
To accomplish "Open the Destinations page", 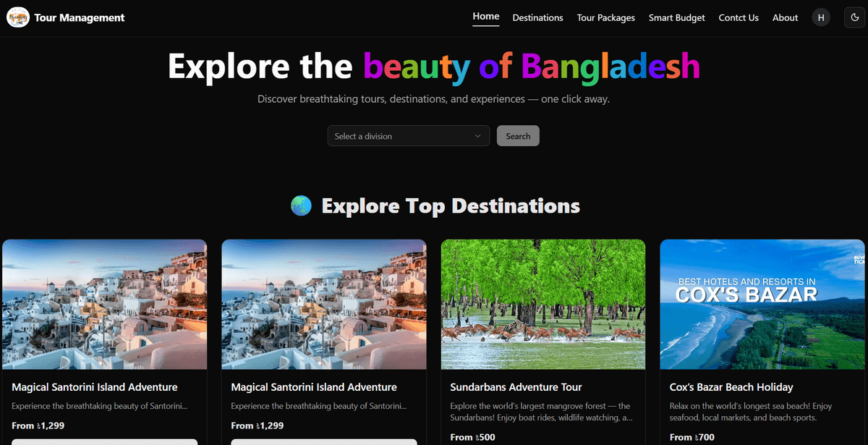I will [x=537, y=17].
